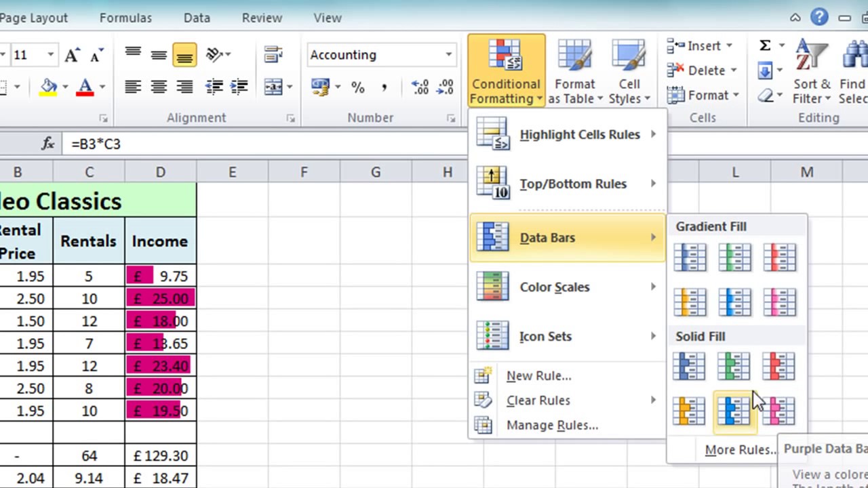
Task: Expand the Fill Color dropdown arrow
Action: (x=65, y=87)
